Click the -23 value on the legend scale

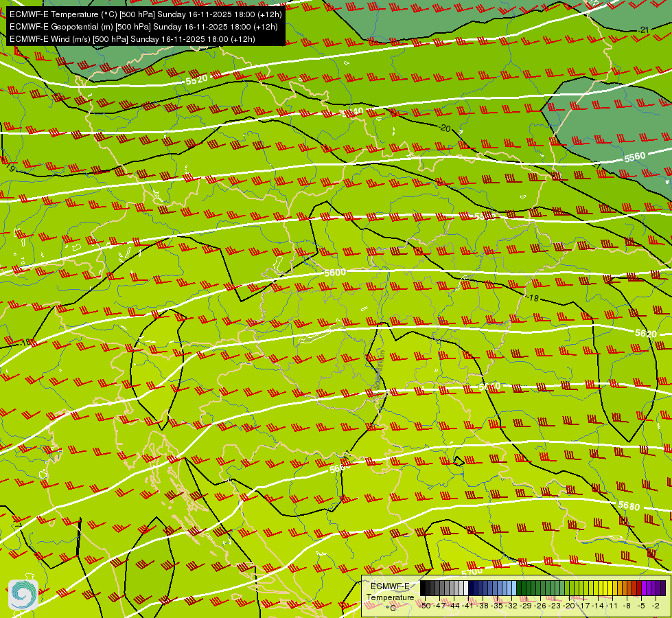tap(555, 606)
